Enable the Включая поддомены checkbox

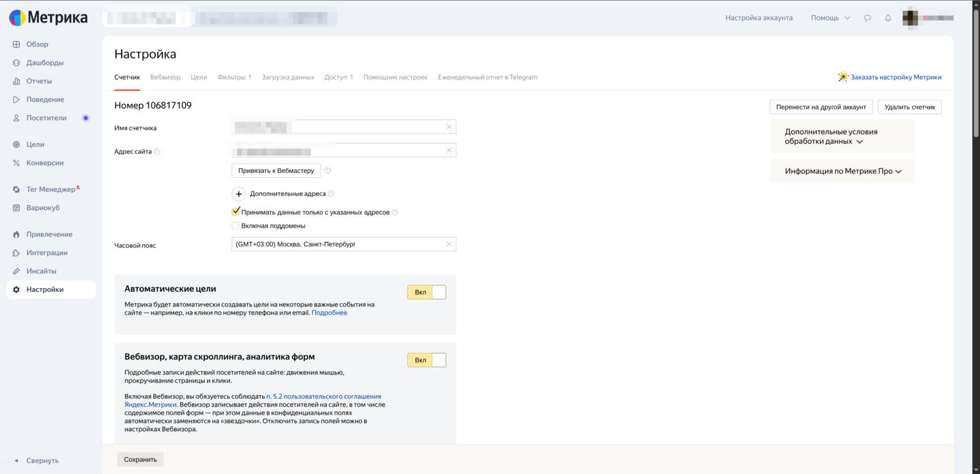coord(235,225)
